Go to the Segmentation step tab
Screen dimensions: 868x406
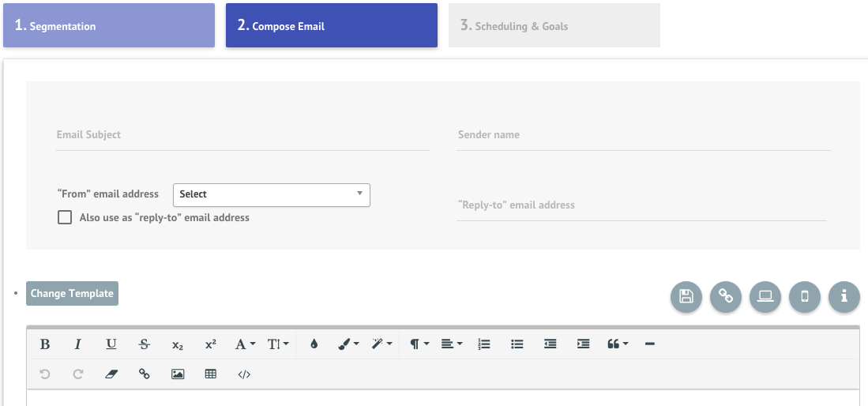[109, 25]
